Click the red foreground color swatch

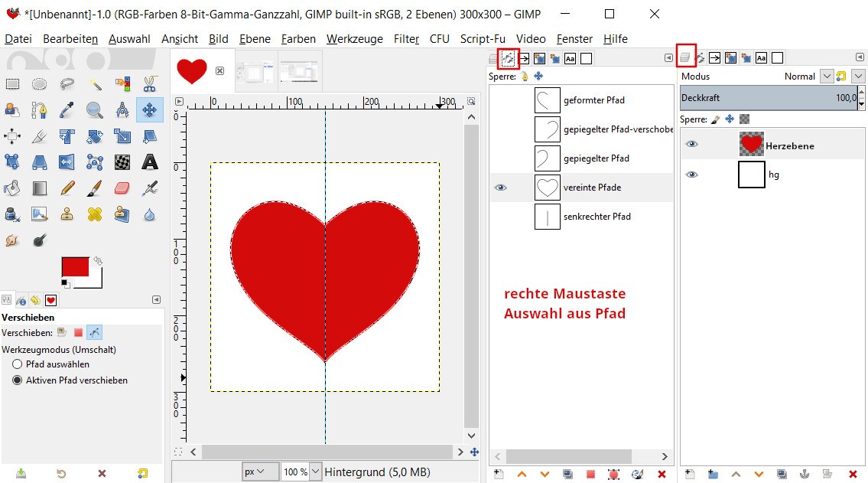click(x=75, y=267)
